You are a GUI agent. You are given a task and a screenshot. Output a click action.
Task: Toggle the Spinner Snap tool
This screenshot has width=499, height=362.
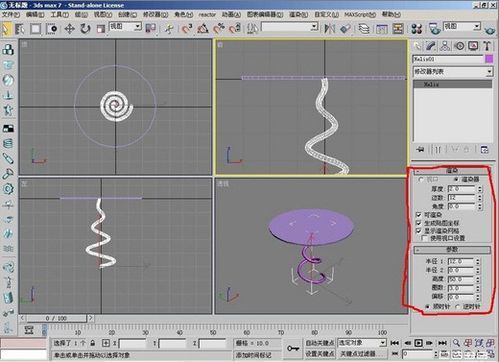(235, 29)
